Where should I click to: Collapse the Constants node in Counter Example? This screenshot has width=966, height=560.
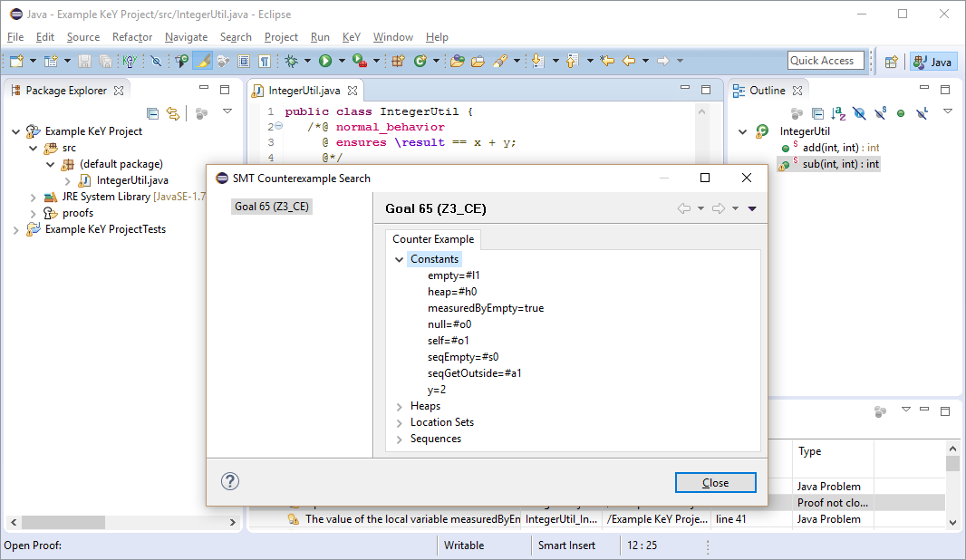click(400, 259)
